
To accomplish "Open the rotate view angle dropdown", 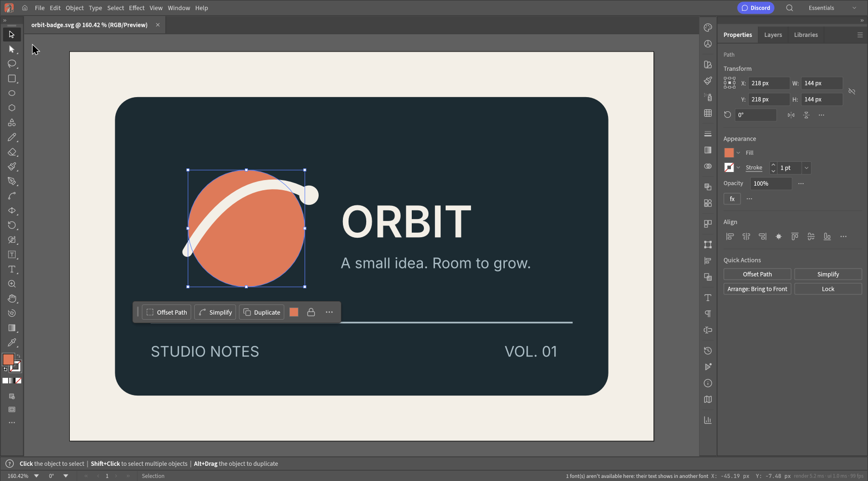I will tap(66, 476).
